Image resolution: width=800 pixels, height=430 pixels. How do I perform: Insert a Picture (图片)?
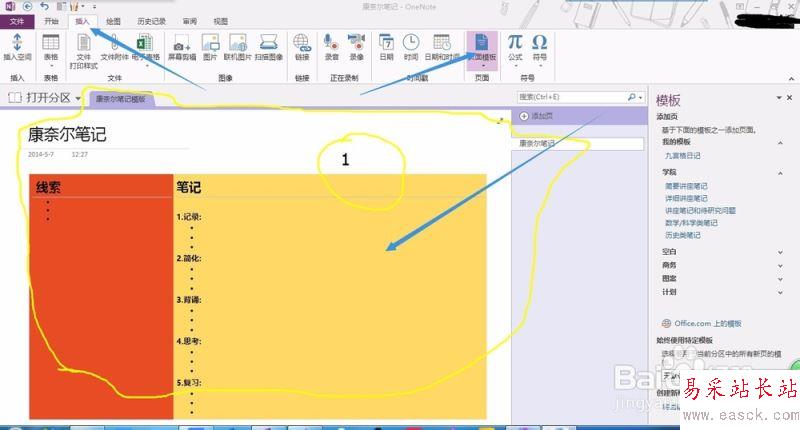tap(210, 42)
